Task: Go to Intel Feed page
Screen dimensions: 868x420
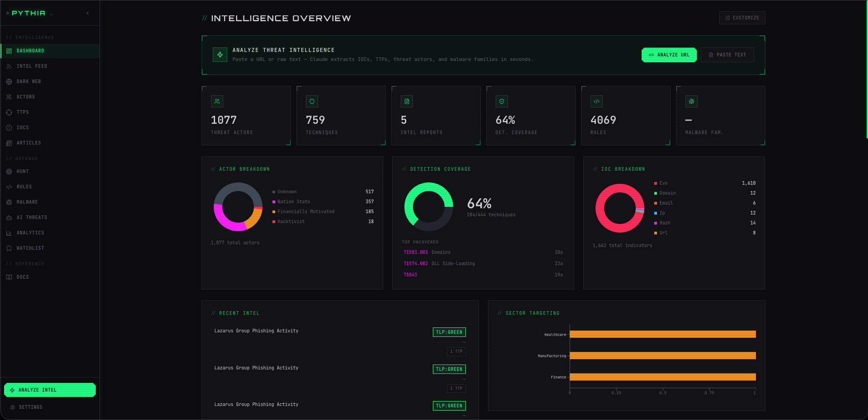Action: coord(50,66)
